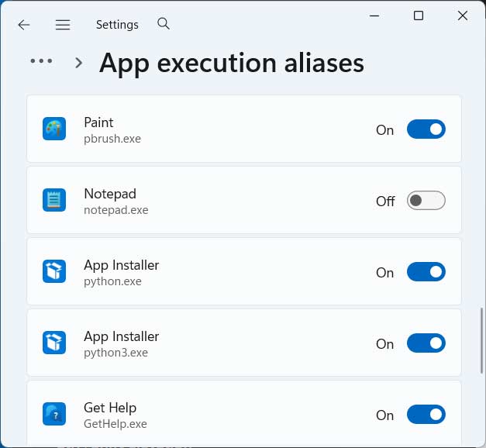486x448 pixels.
Task: Enable the Notepad notepad.exe alias
Action: [426, 201]
